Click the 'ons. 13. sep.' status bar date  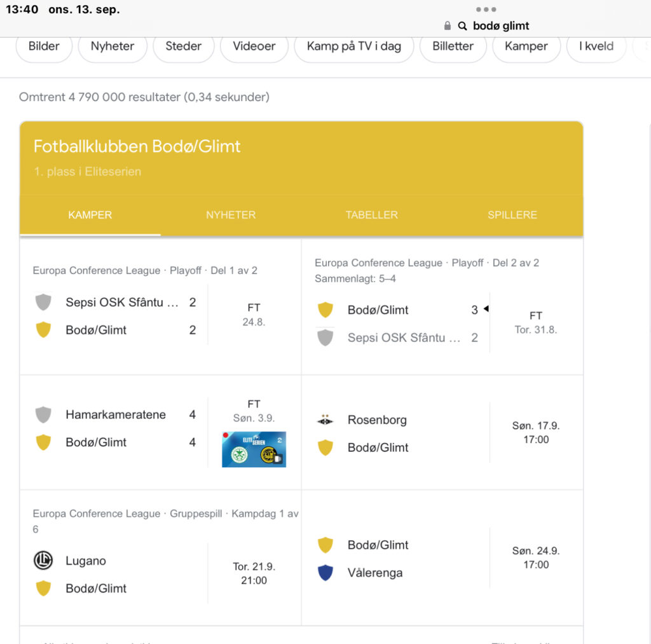(x=85, y=10)
